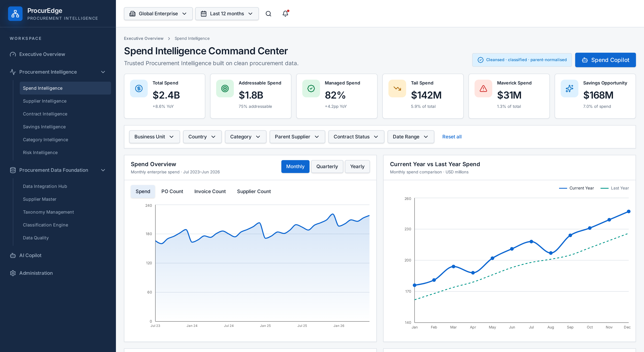
Task: Open the Parent Supplier filter
Action: coord(297,137)
